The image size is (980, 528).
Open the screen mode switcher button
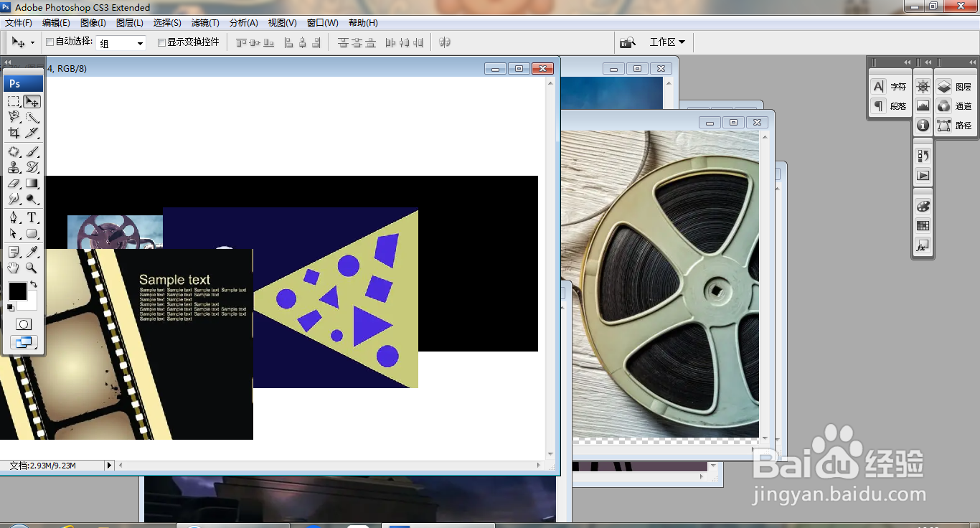tap(24, 342)
